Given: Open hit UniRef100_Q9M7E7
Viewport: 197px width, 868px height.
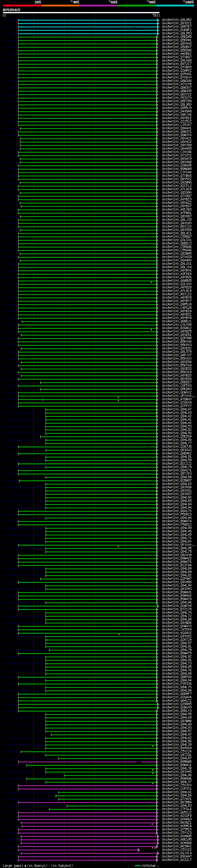Looking at the screenshot, I should pos(176,26).
